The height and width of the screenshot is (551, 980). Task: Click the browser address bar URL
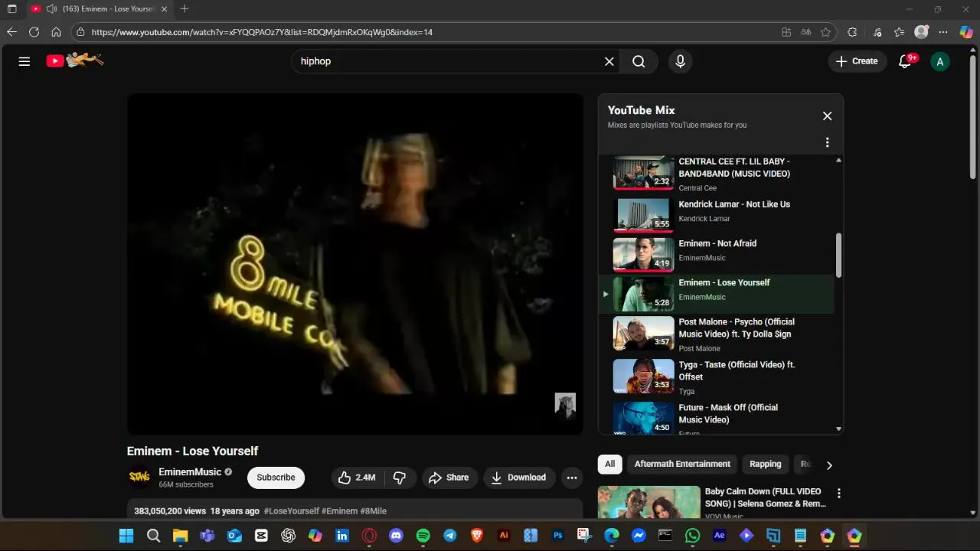pyautogui.click(x=262, y=32)
